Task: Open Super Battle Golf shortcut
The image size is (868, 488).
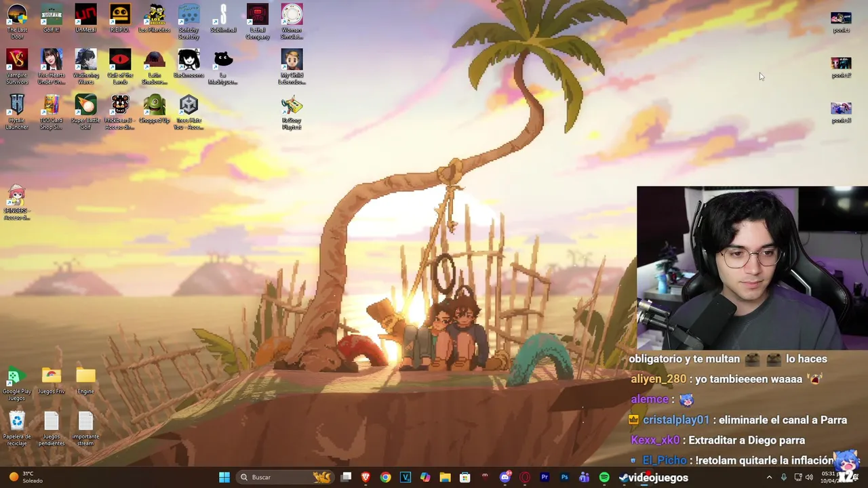Action: [x=85, y=112]
